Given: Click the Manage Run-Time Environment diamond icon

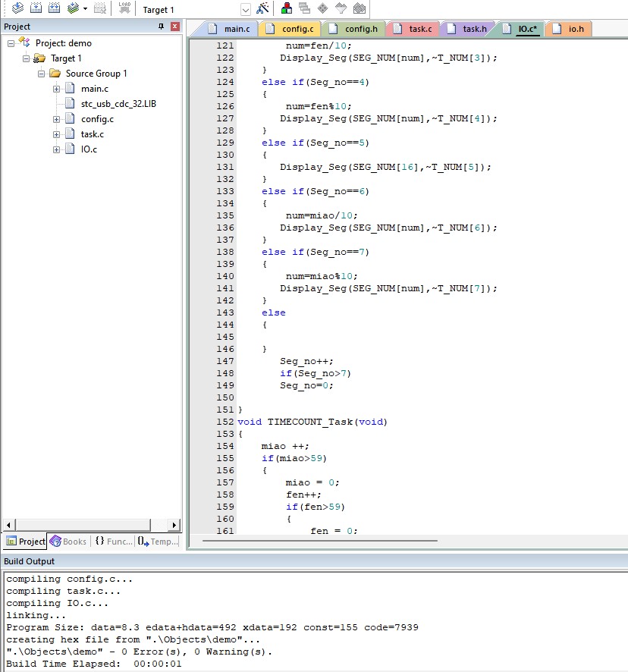Looking at the screenshot, I should click(x=322, y=8).
